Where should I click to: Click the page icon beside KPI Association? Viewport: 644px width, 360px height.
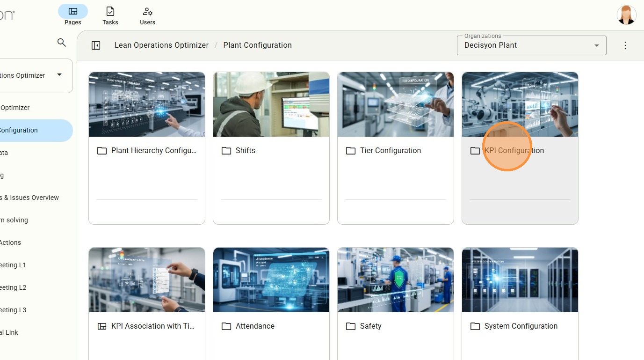pyautogui.click(x=102, y=326)
